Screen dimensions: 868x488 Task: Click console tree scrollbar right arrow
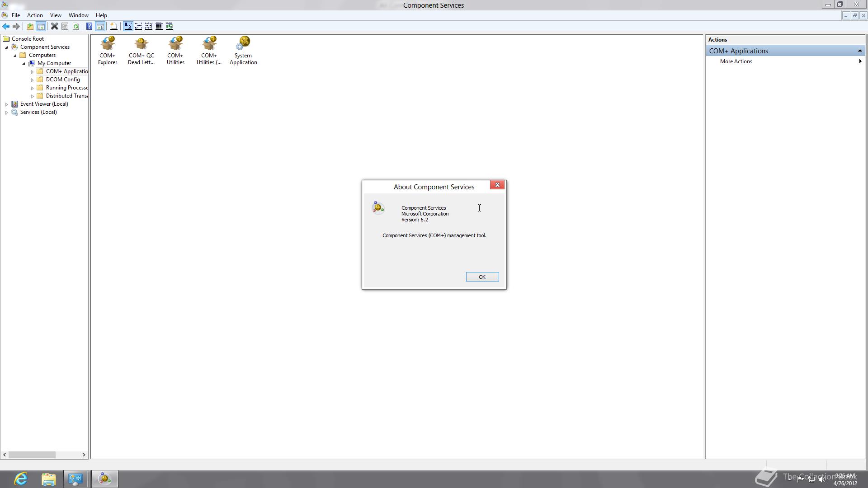84,455
